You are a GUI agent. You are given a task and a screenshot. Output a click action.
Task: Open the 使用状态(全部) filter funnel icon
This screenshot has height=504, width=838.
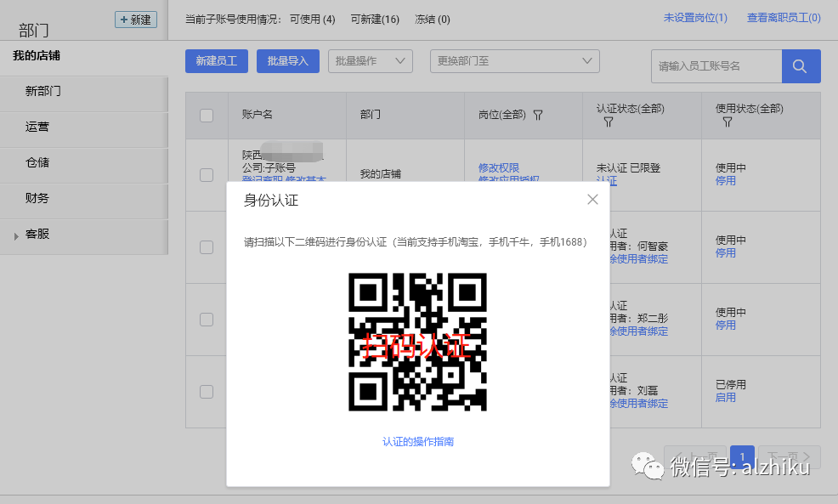coord(727,122)
